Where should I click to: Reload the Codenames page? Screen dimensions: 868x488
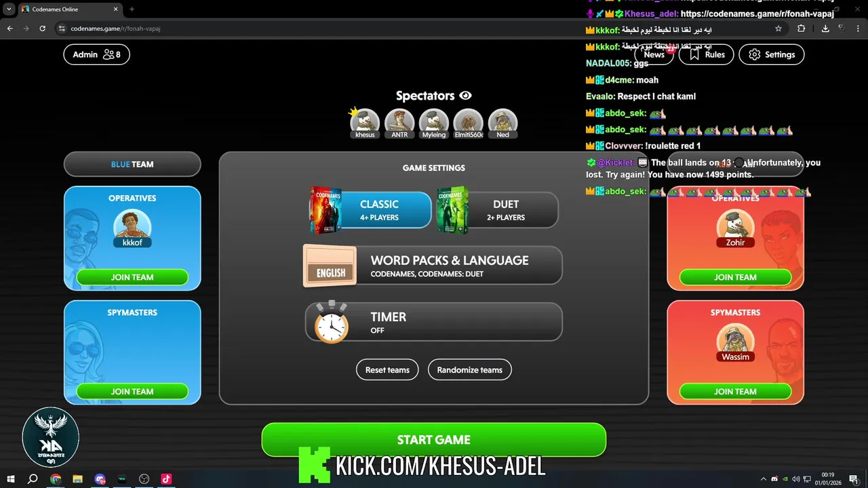[x=43, y=28]
